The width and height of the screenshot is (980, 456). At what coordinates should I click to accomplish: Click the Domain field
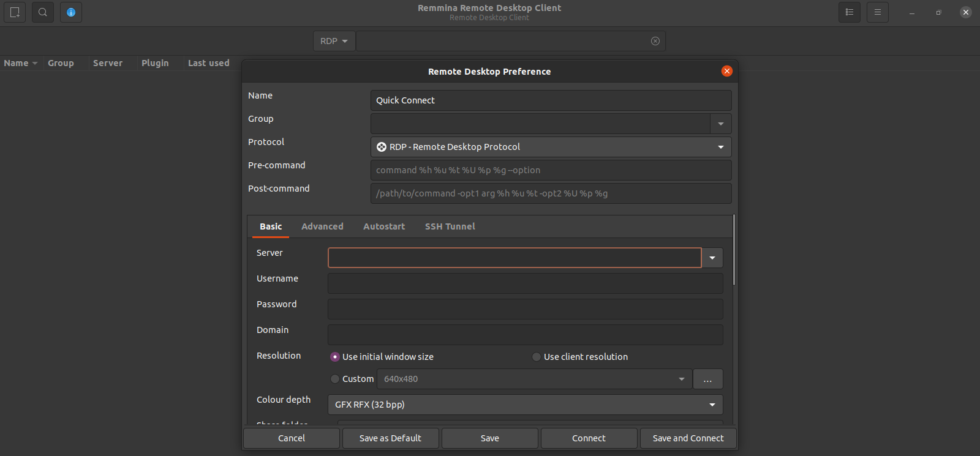tap(526, 335)
